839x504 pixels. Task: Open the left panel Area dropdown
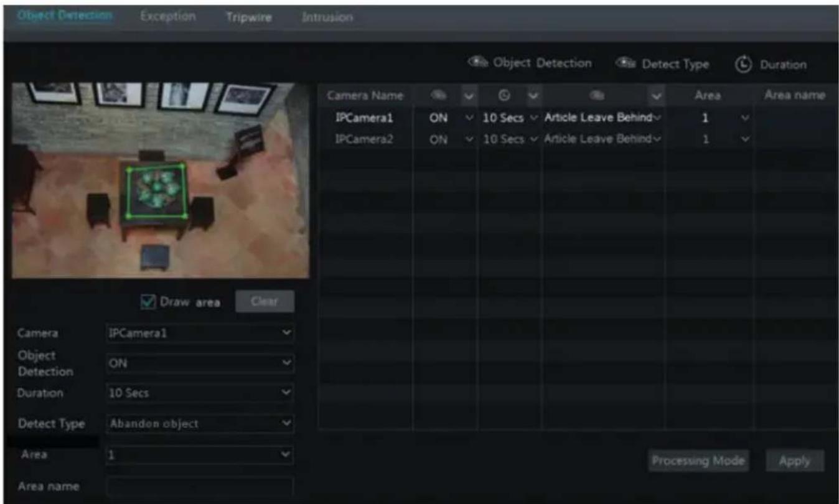pyautogui.click(x=199, y=455)
